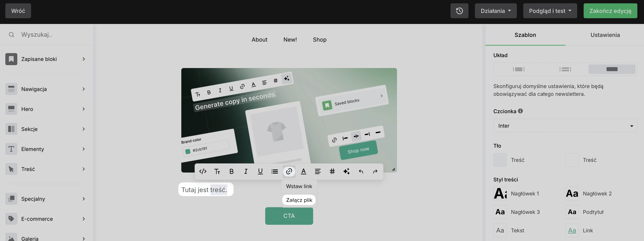Viewport: 644px width, 241px height.
Task: Redo change in text toolbar
Action: coord(375,171)
